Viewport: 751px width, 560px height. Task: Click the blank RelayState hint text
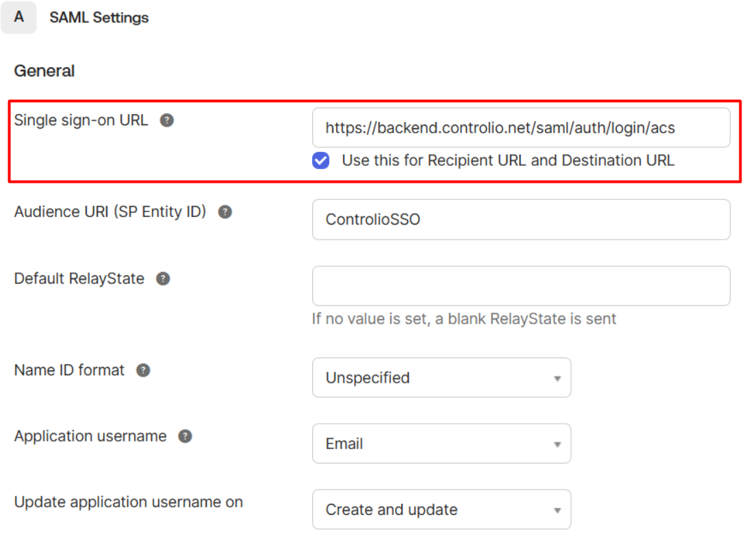click(x=464, y=319)
